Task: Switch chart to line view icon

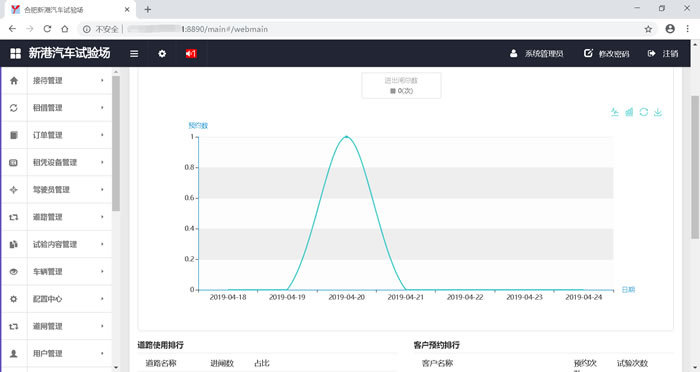Action: click(x=615, y=112)
